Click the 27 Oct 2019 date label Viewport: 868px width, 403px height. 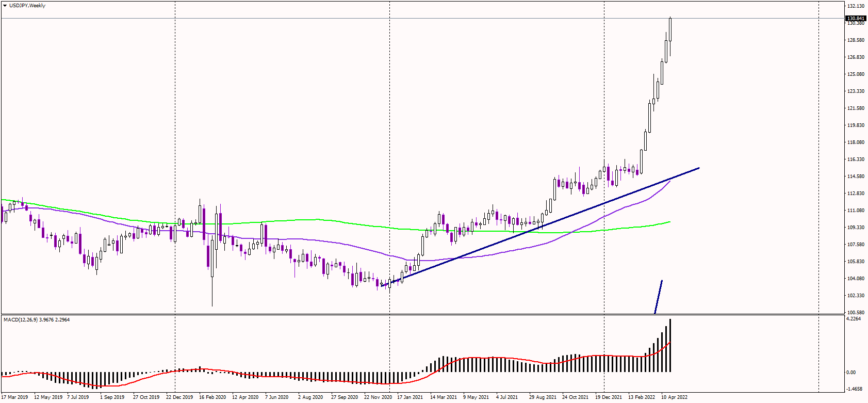146,397
